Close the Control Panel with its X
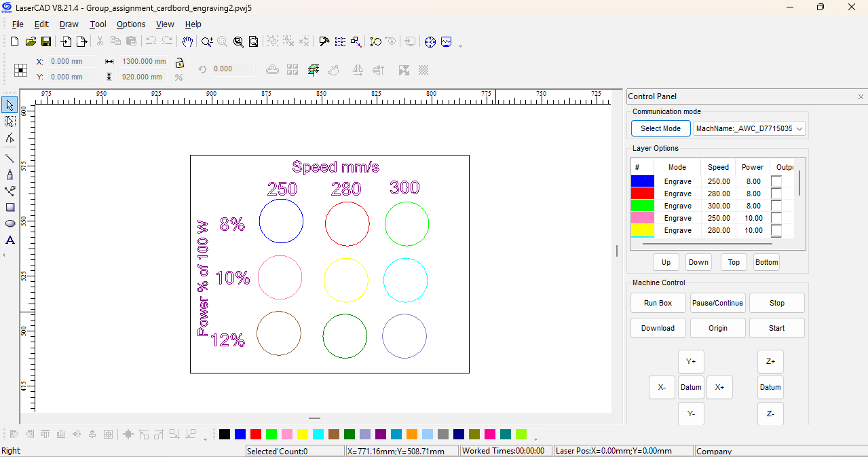Viewport: 868px width, 457px height. [861, 97]
